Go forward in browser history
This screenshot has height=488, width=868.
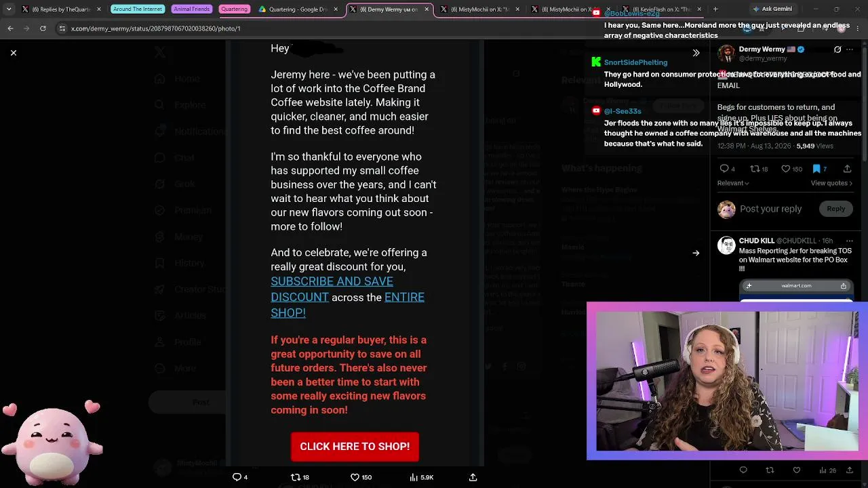(26, 28)
